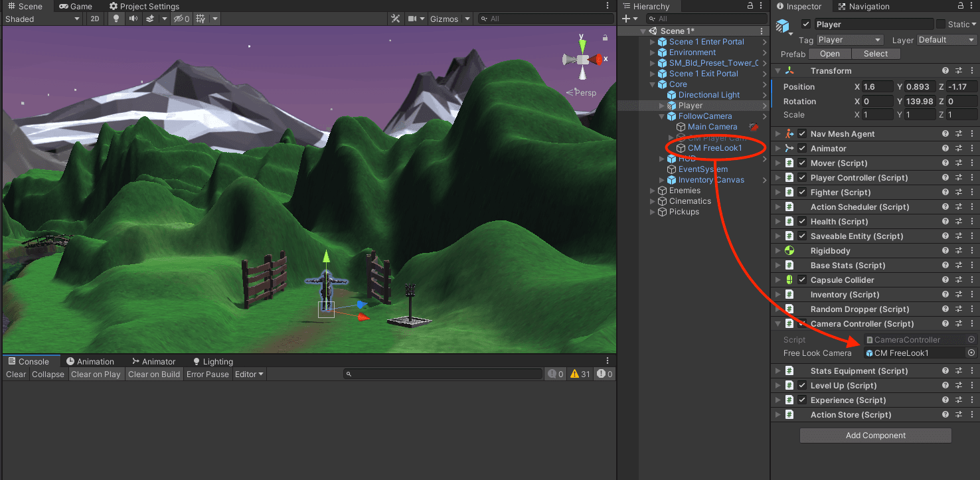This screenshot has width=980, height=480.
Task: Expand the Enemies object in Hierarchy
Action: [x=652, y=191]
